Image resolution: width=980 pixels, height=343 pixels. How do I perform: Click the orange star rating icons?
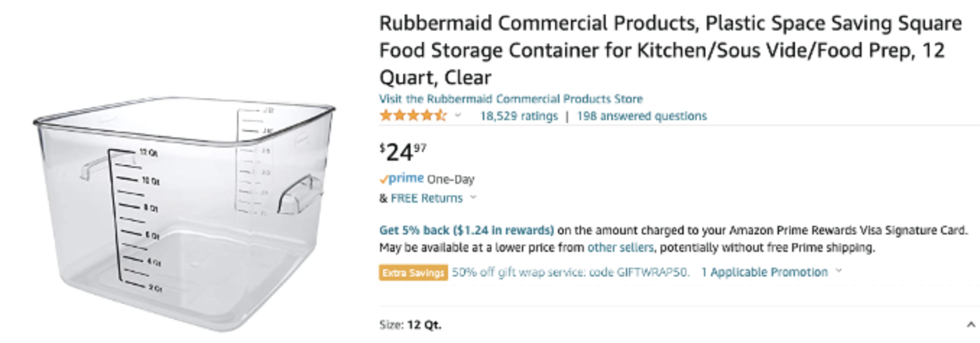pyautogui.click(x=413, y=116)
